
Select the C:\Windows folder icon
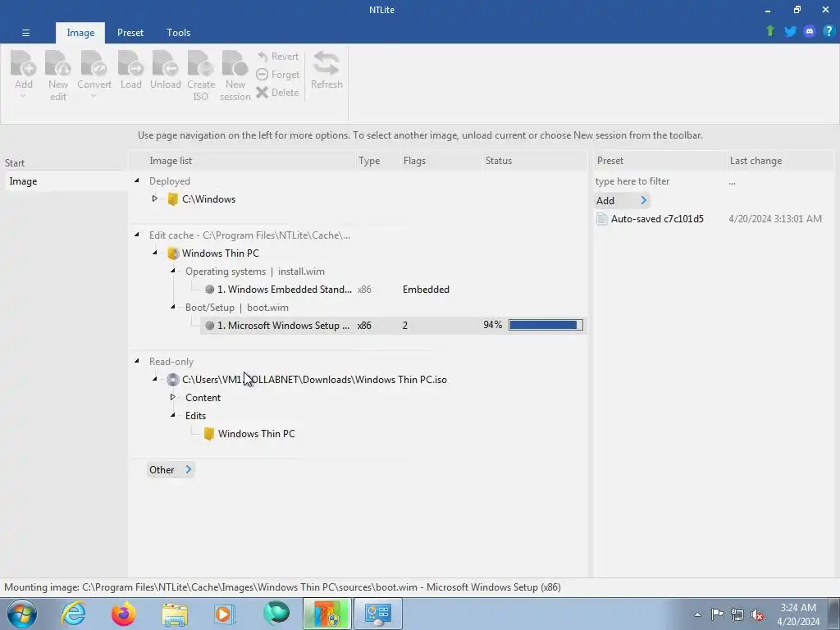pyautogui.click(x=172, y=199)
